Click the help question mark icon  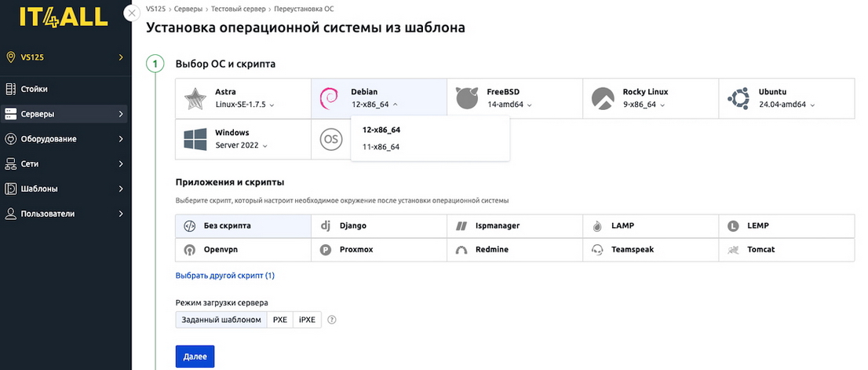(332, 320)
